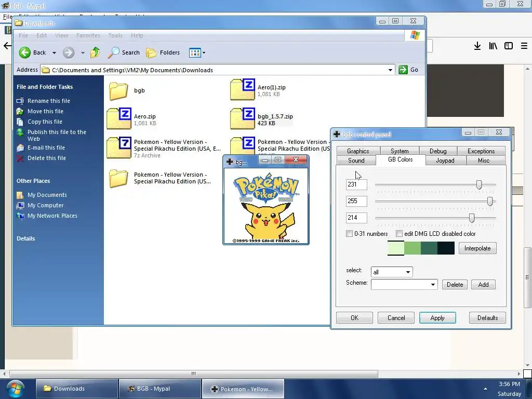Click Delete scheme button
This screenshot has height=399, width=532.
(x=455, y=284)
